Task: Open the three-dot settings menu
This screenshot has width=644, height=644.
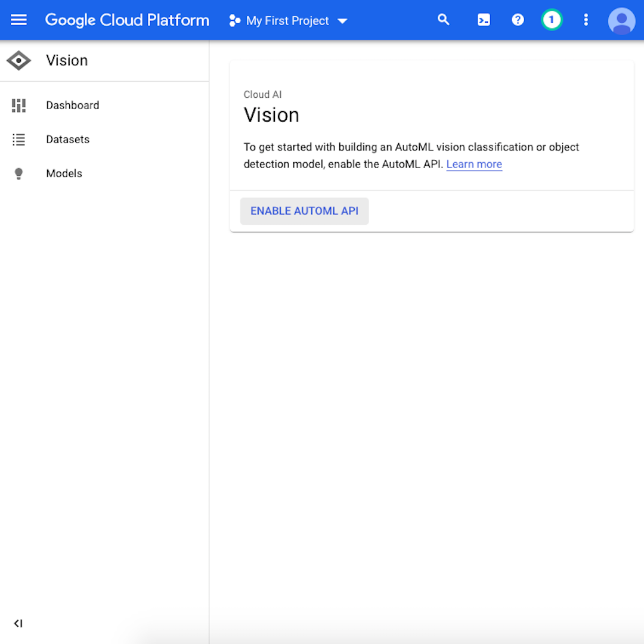Action: (586, 20)
